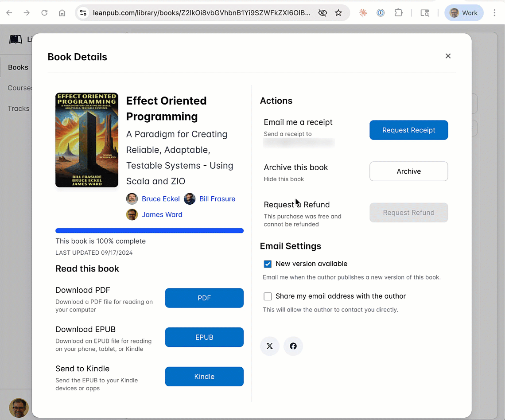Open the Effect Oriented Programming cover thumbnail
Viewport: 505px width, 420px height.
(87, 140)
